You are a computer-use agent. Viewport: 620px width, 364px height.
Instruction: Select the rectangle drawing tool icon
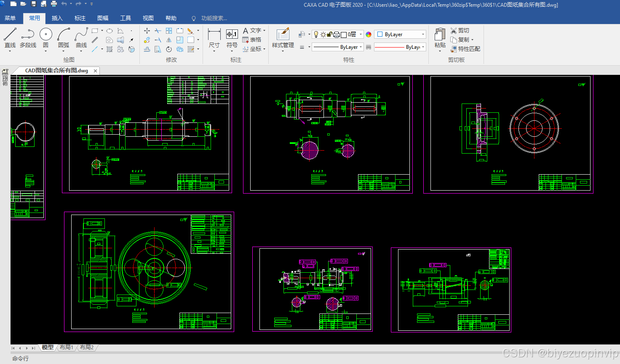click(95, 31)
